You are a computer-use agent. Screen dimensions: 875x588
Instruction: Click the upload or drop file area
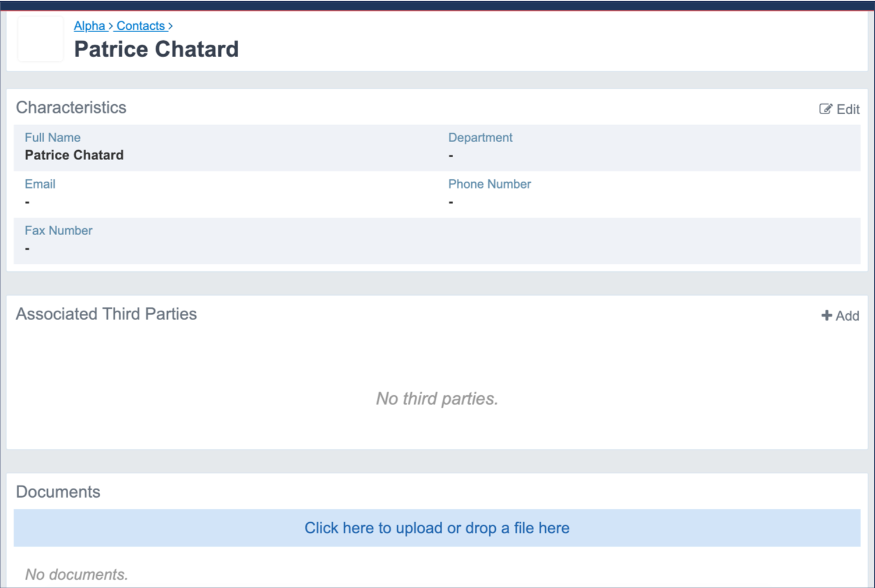point(437,528)
